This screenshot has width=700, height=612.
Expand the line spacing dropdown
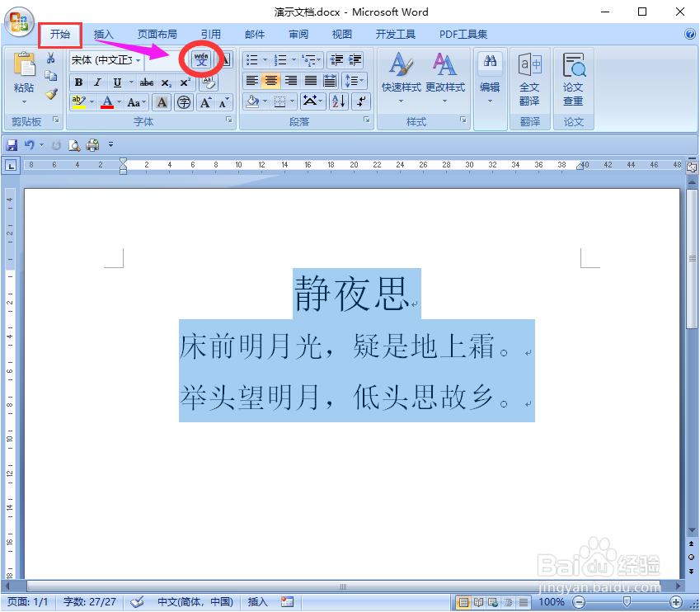pyautogui.click(x=361, y=80)
